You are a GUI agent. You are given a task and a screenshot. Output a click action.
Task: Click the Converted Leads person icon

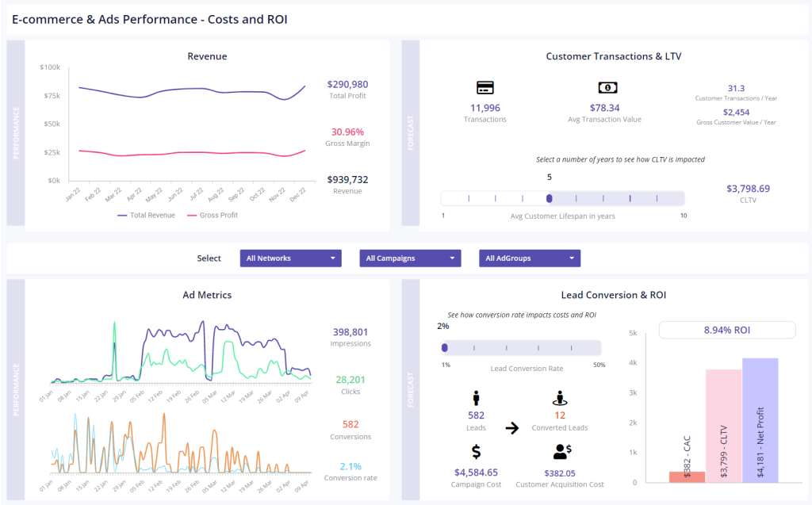(x=560, y=398)
